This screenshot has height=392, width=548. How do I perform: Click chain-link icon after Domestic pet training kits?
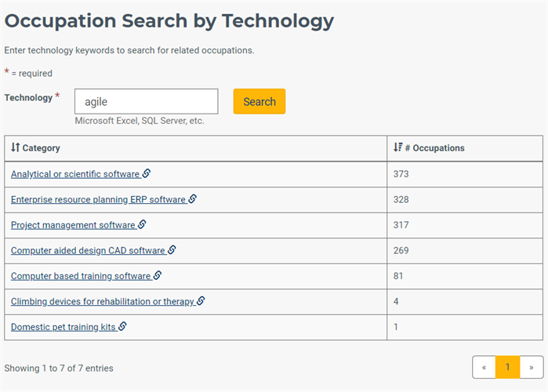pos(122,326)
